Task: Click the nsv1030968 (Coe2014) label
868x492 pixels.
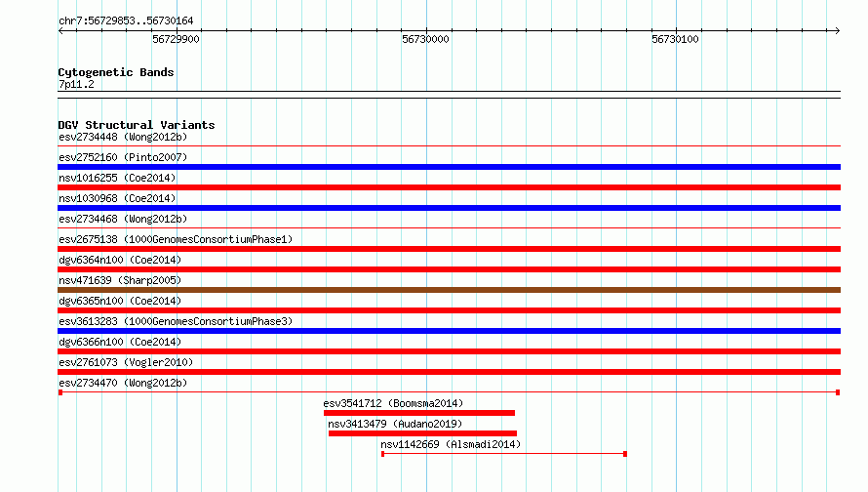Action: (117, 198)
